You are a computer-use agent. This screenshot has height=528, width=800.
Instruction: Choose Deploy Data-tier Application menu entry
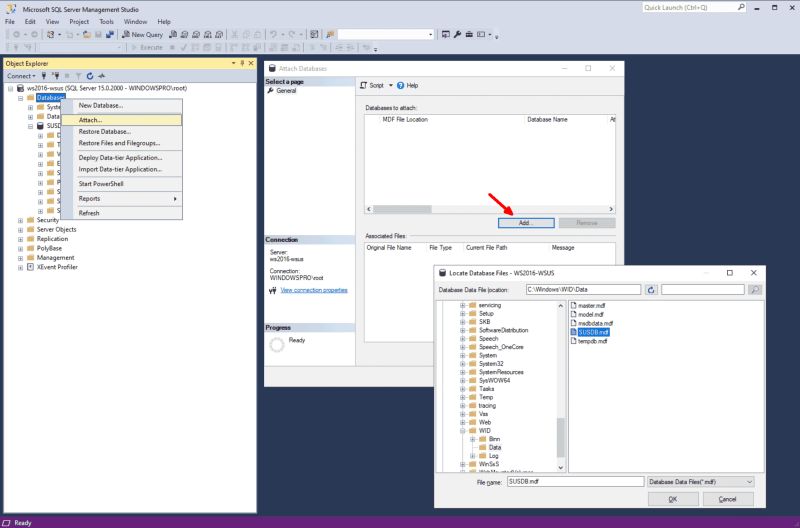click(121, 158)
